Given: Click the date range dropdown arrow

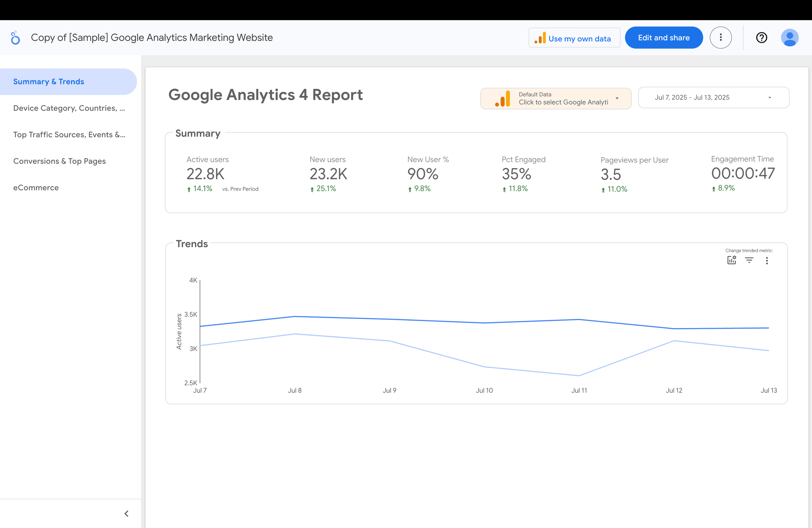Looking at the screenshot, I should click(x=769, y=97).
